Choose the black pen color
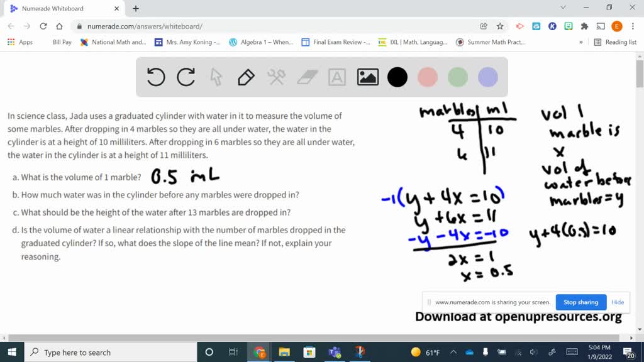 [397, 77]
